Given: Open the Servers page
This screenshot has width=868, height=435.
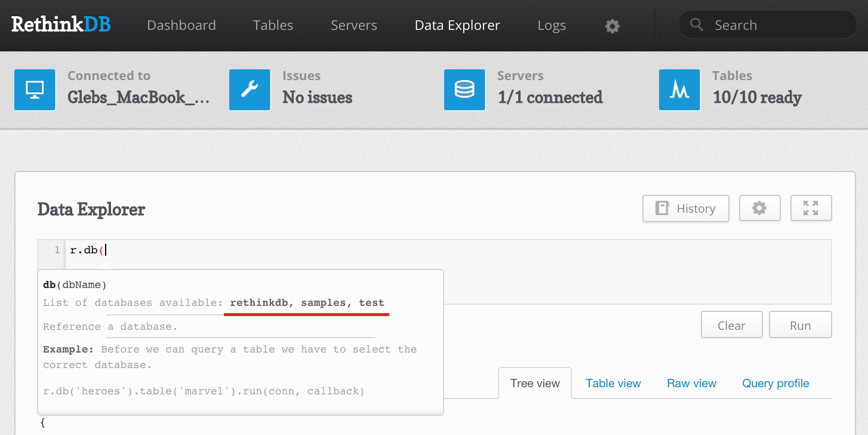Looking at the screenshot, I should pos(354,25).
